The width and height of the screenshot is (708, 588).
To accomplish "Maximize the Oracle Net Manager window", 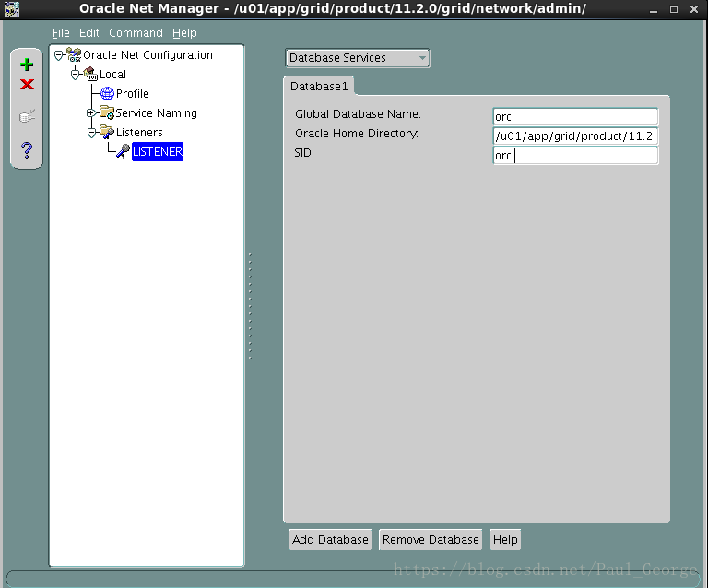I will pyautogui.click(x=674, y=9).
